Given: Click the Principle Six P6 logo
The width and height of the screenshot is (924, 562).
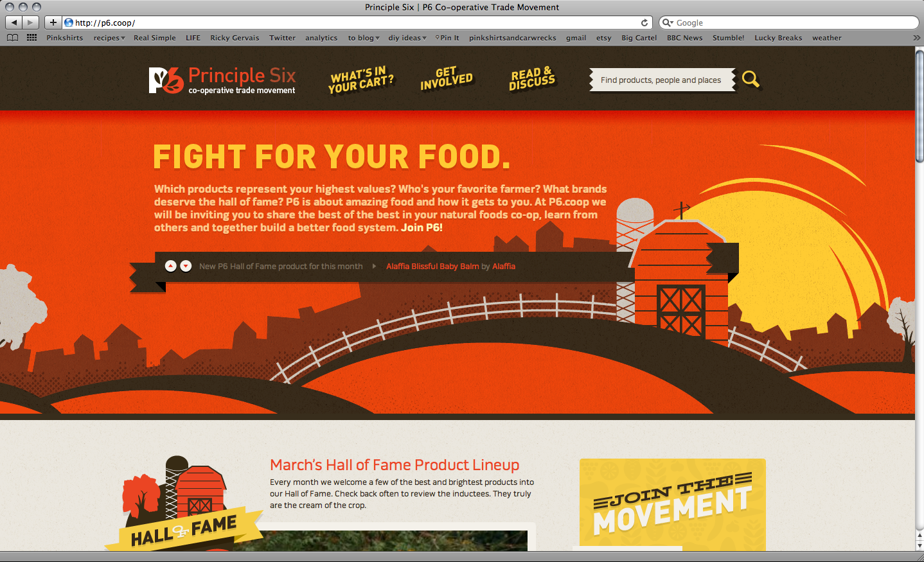Looking at the screenshot, I should click(222, 80).
